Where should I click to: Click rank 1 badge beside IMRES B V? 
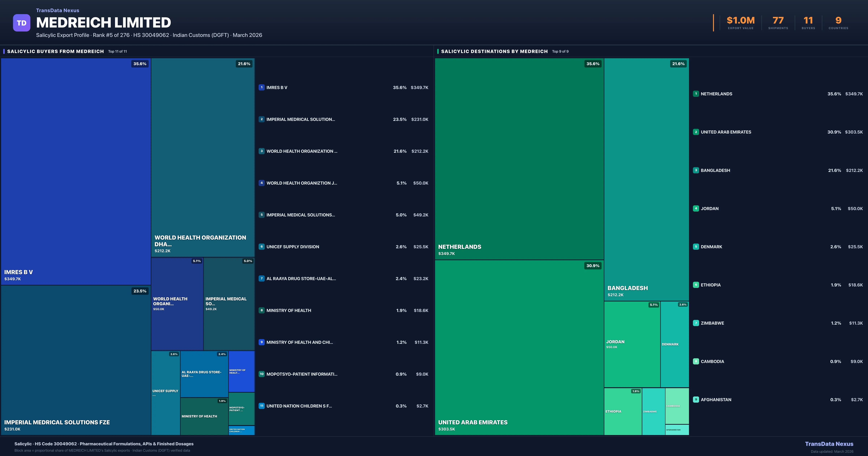(261, 87)
